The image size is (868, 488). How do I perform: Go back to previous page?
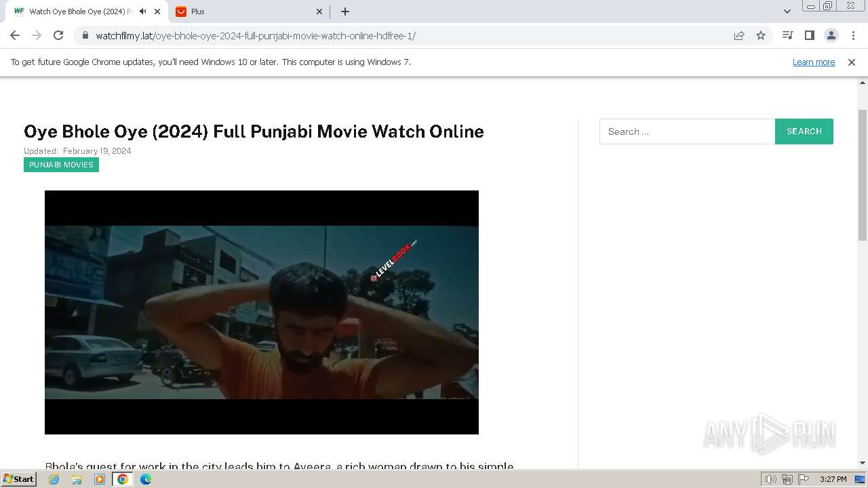pyautogui.click(x=15, y=35)
